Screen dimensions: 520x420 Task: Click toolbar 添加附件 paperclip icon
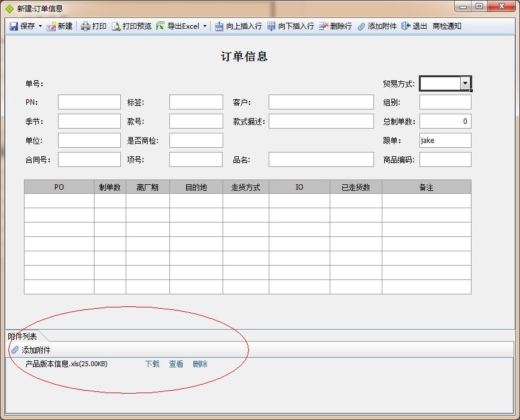pyautogui.click(x=361, y=26)
